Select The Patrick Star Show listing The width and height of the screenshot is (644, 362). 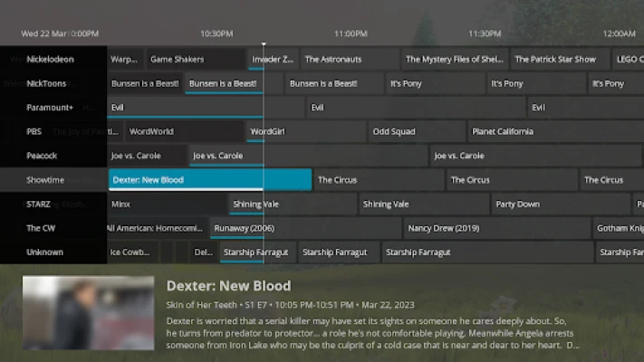tap(555, 60)
